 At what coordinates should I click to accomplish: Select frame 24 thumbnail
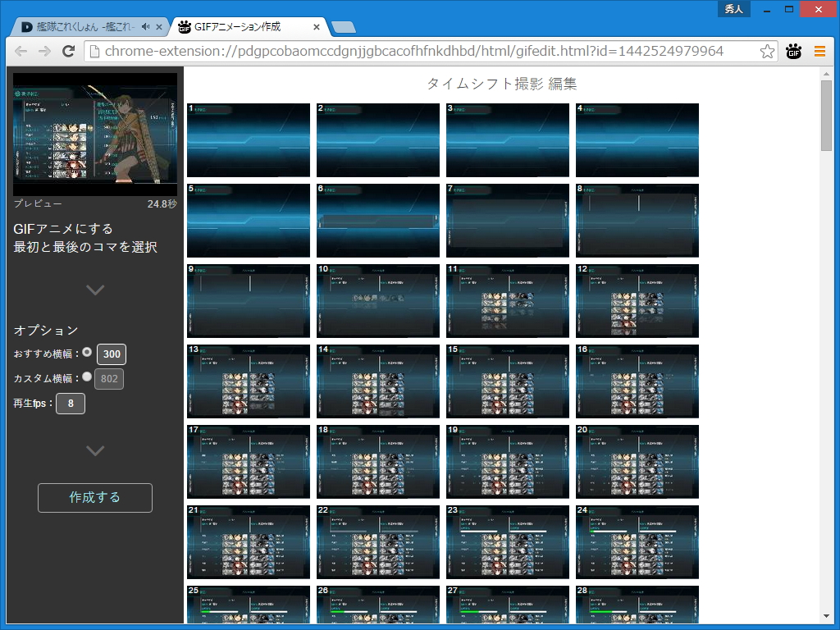[x=637, y=541]
